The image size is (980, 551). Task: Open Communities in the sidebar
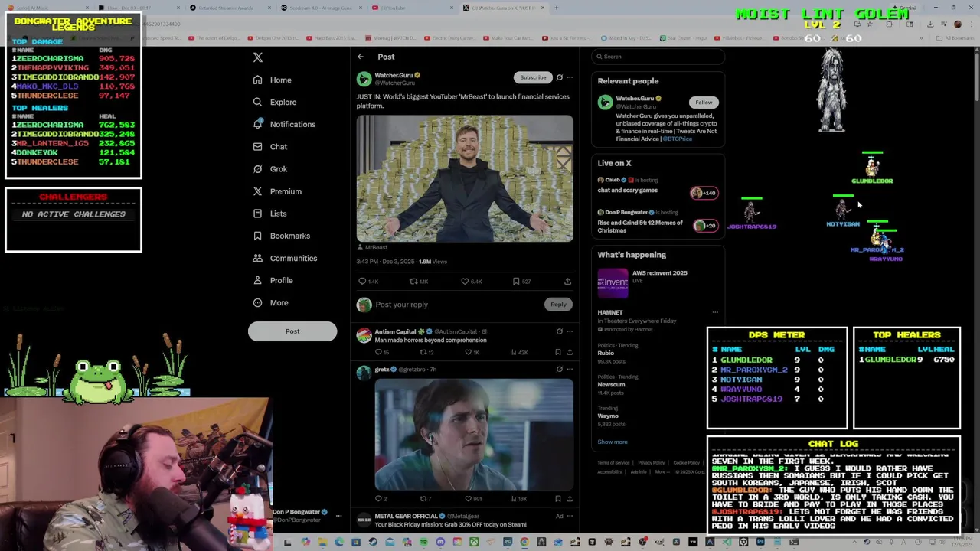284,258
